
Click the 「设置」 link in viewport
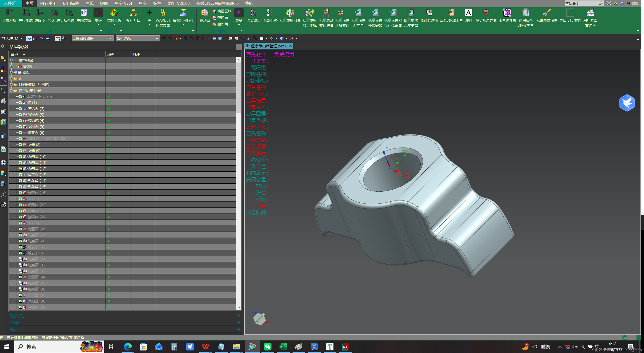click(x=260, y=61)
